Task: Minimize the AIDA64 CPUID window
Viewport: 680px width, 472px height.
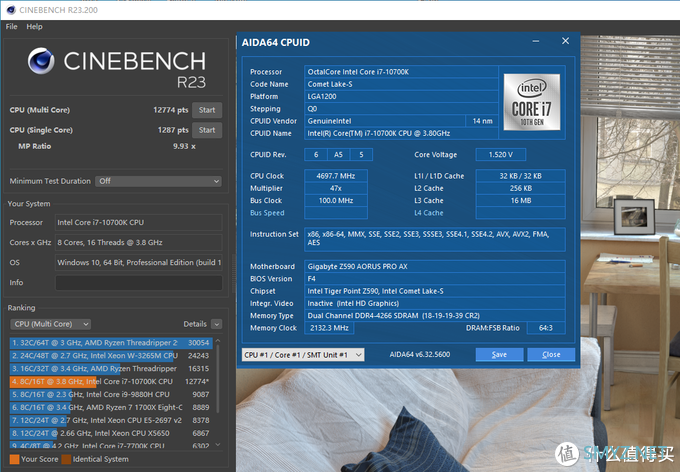Action: click(x=536, y=41)
